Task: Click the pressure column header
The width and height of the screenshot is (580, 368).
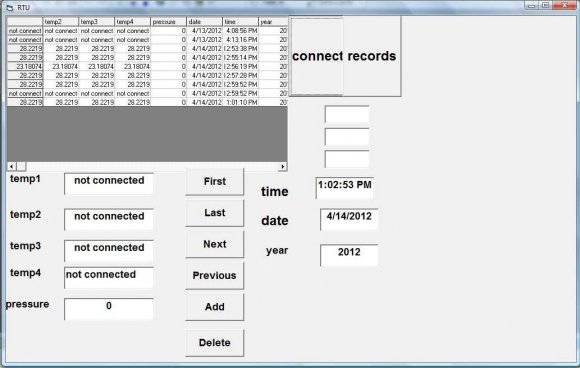Action: coord(169,22)
